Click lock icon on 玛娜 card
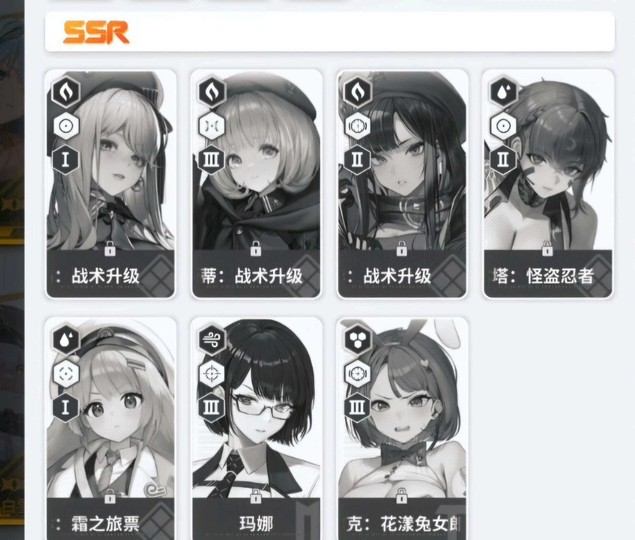 tap(256, 496)
